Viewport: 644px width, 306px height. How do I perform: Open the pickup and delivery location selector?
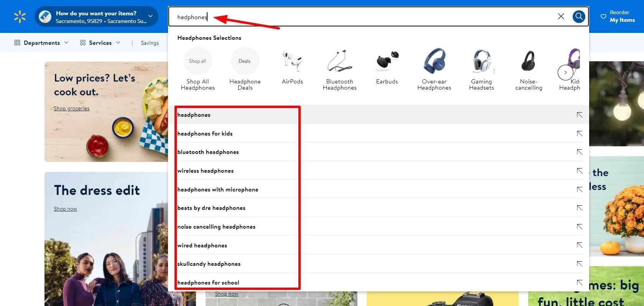tap(96, 17)
